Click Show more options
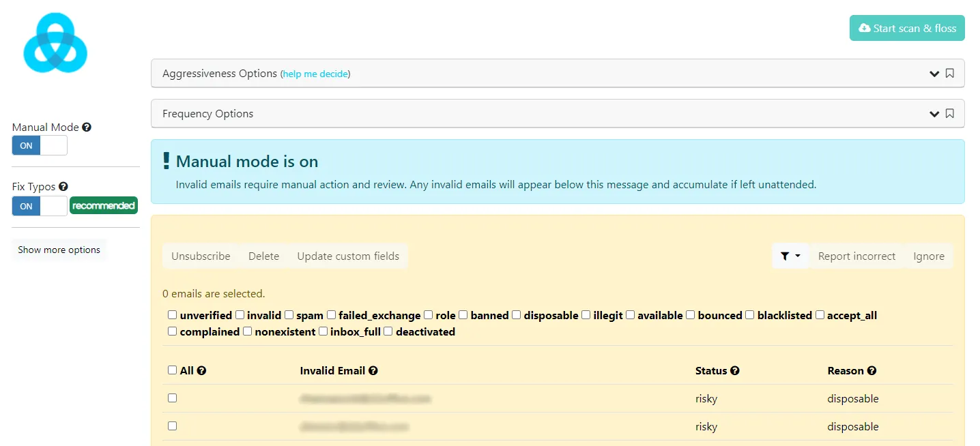This screenshot has height=446, width=980. (x=59, y=250)
